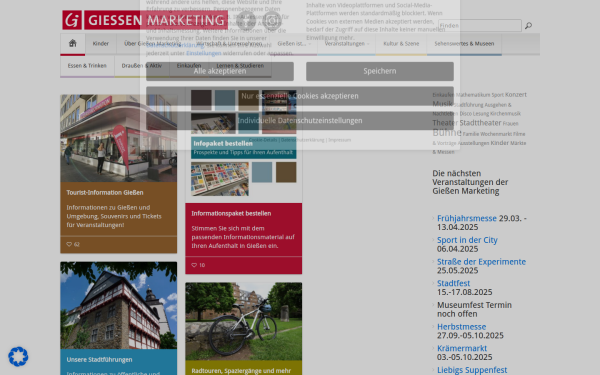Open the Stadtfest event link
Image resolution: width=600 pixels, height=375 pixels.
[x=453, y=283]
